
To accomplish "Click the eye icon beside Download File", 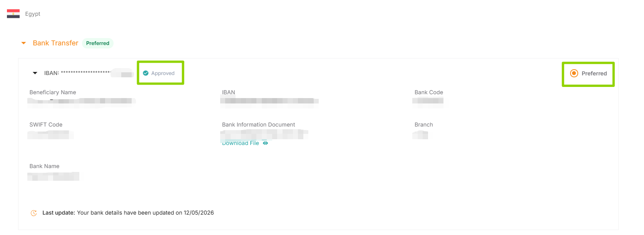I will [265, 143].
